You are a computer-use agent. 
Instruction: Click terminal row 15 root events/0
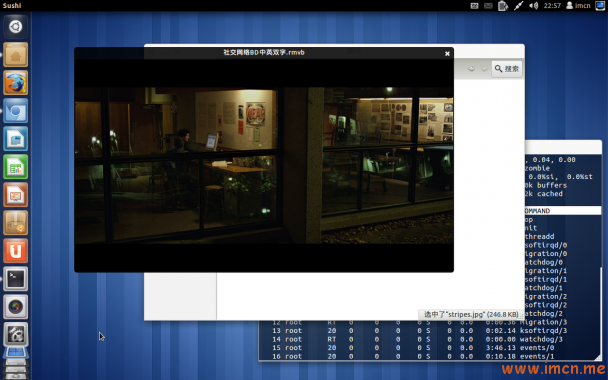click(413, 348)
